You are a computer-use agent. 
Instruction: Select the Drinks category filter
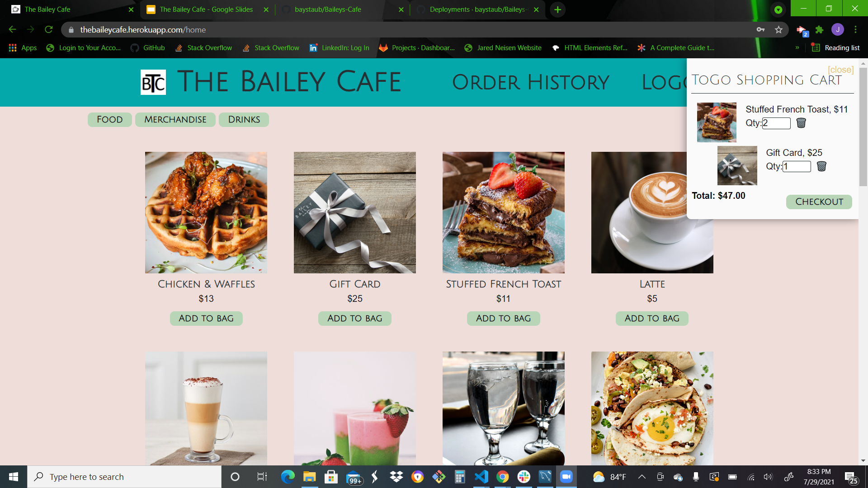(244, 120)
